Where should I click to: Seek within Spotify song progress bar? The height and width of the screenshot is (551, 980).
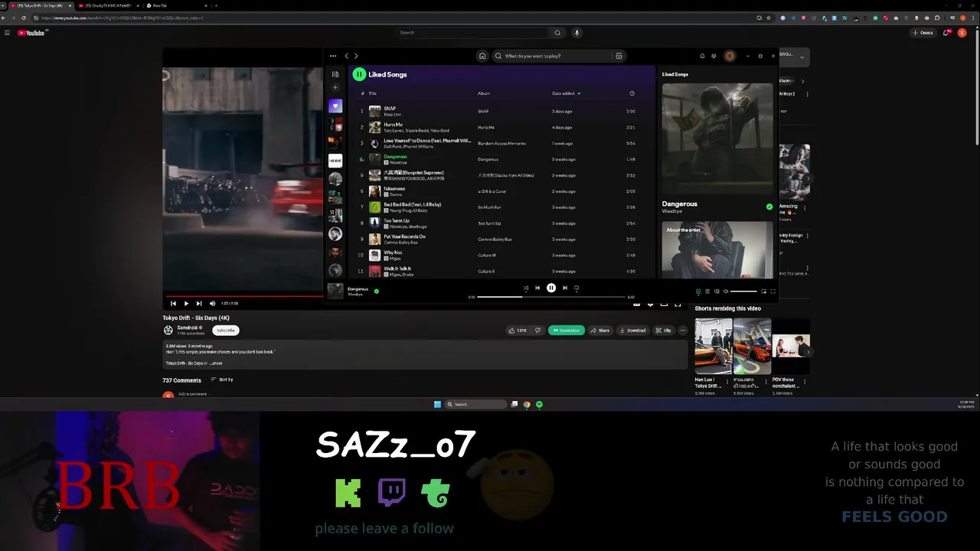pyautogui.click(x=551, y=297)
